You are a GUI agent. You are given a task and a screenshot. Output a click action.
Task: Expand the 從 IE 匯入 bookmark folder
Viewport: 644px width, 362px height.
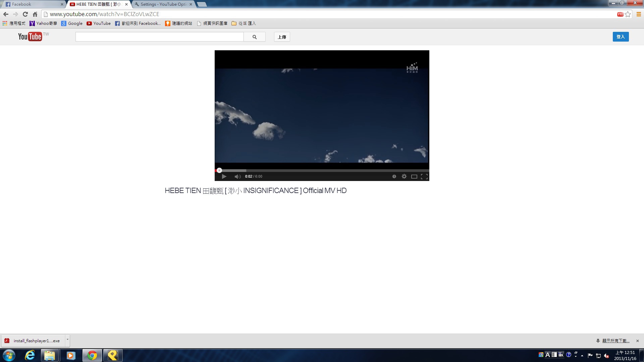pyautogui.click(x=244, y=23)
